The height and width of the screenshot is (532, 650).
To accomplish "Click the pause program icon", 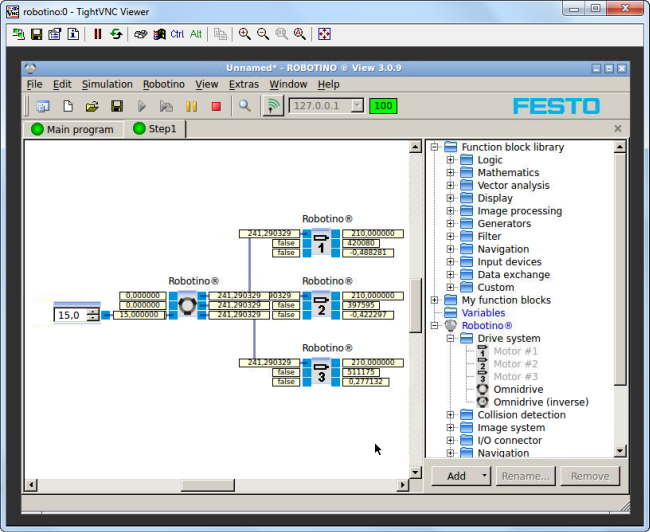I will pos(192,107).
